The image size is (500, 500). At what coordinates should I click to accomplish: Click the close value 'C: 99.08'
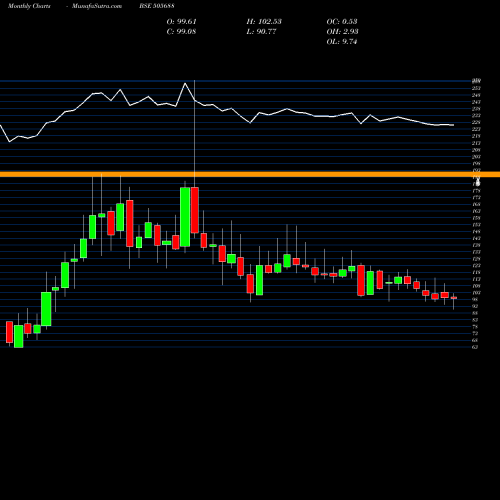pos(181,31)
